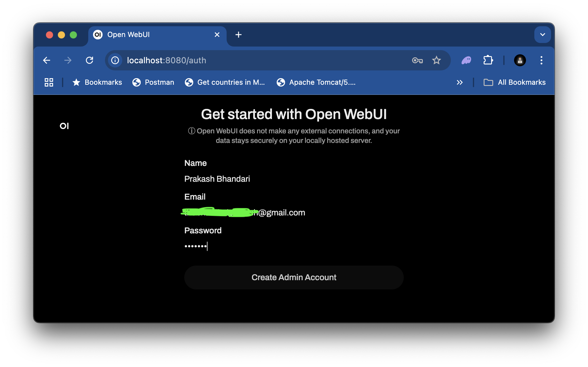Open the Bookmarks item in the bookmarks bar
588x367 pixels.
(98, 82)
